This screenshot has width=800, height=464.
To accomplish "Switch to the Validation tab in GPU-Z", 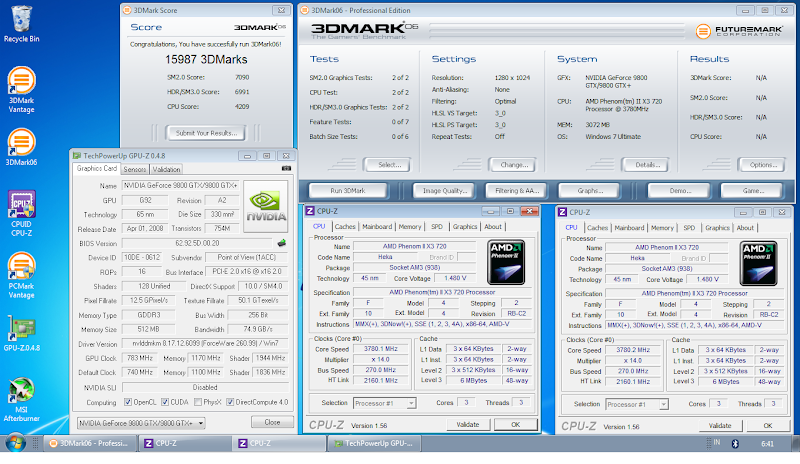I will 166,169.
